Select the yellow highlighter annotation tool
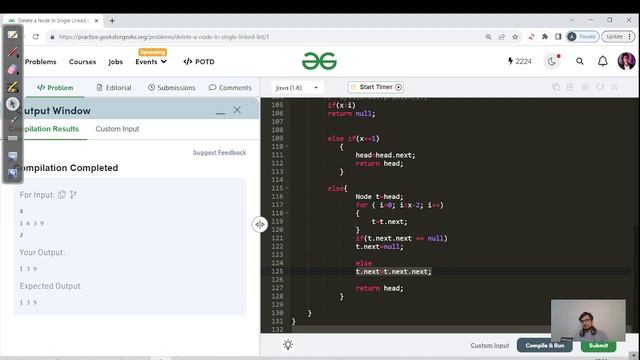The height and width of the screenshot is (360, 640). pos(13,87)
